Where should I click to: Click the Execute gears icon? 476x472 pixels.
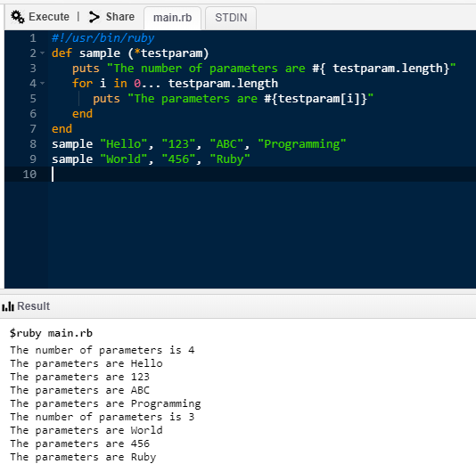[x=18, y=17]
